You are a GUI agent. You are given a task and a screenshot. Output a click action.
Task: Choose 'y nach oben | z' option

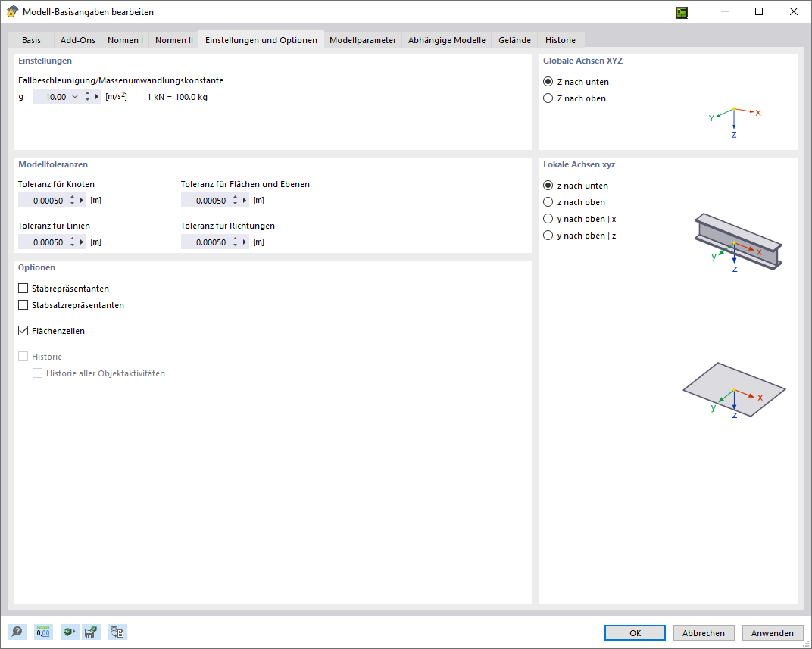[548, 236]
